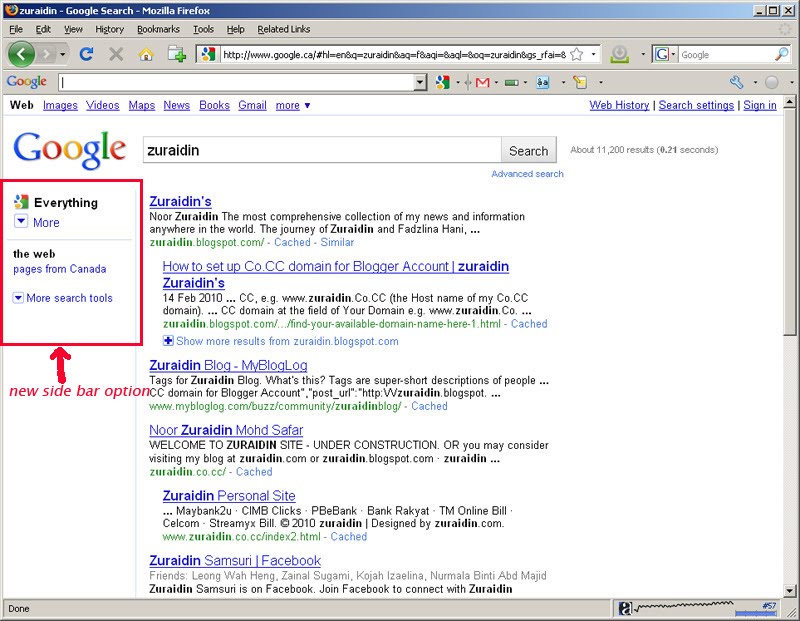
Task: Click the magnifier in the search box
Action: click(781, 54)
